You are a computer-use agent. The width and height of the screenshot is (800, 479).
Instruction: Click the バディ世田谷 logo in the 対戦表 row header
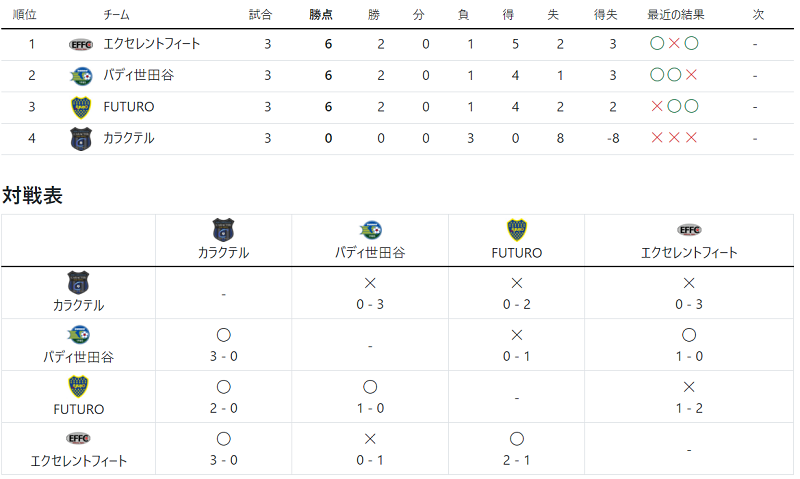(x=78, y=335)
